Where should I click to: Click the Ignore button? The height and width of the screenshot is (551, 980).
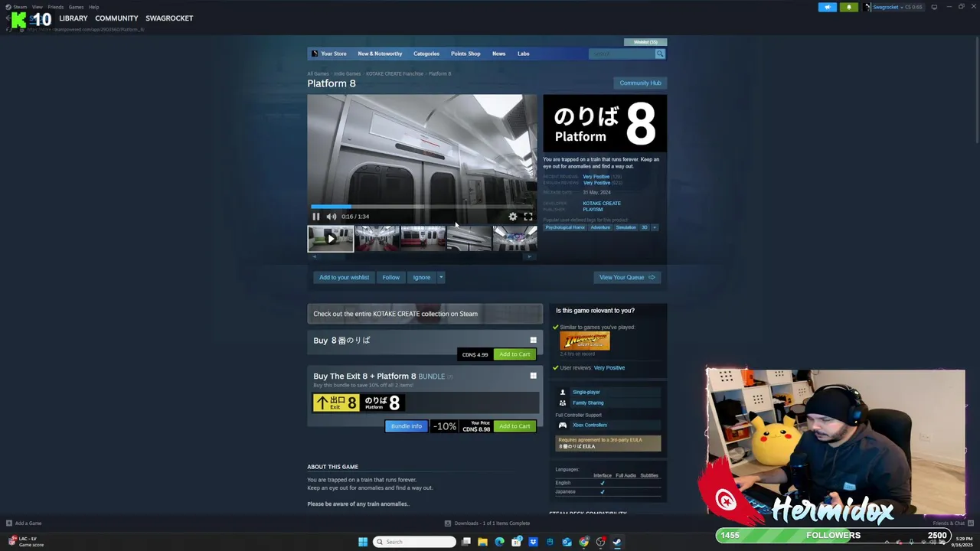[x=422, y=277]
